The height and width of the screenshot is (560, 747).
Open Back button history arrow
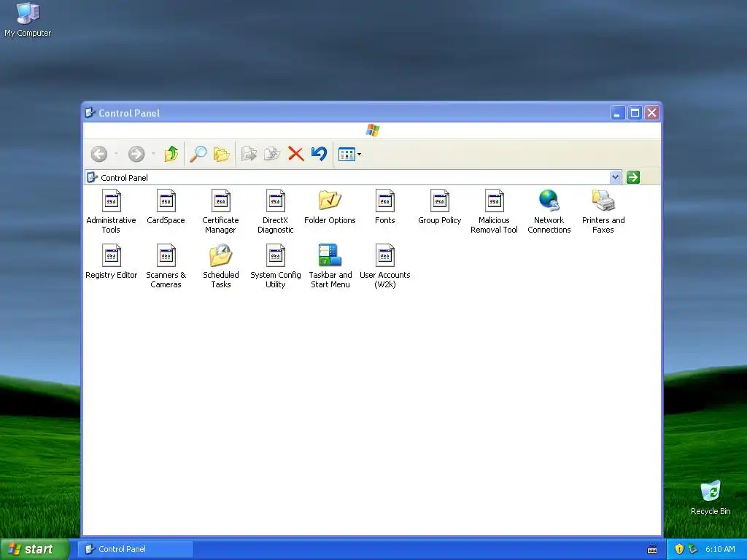pos(116,154)
